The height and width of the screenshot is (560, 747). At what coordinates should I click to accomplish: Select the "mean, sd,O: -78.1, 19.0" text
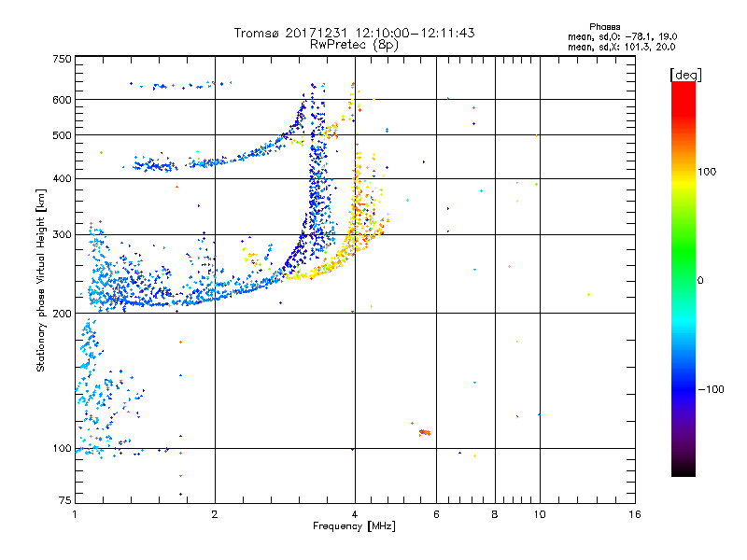click(x=622, y=36)
